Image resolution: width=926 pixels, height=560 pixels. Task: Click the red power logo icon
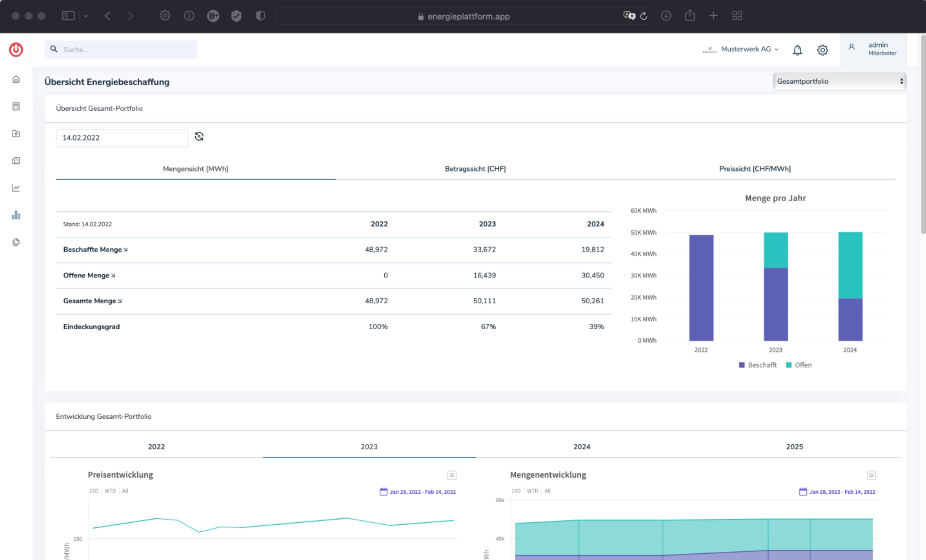pos(16,50)
